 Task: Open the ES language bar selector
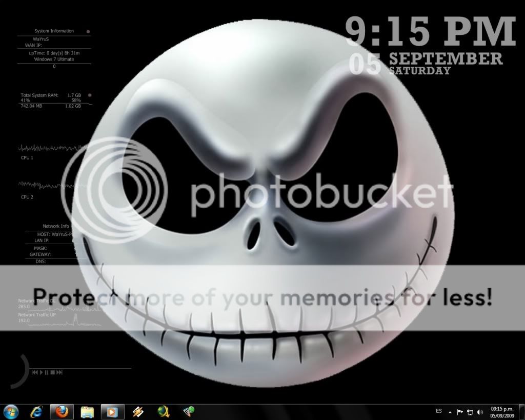pyautogui.click(x=439, y=411)
